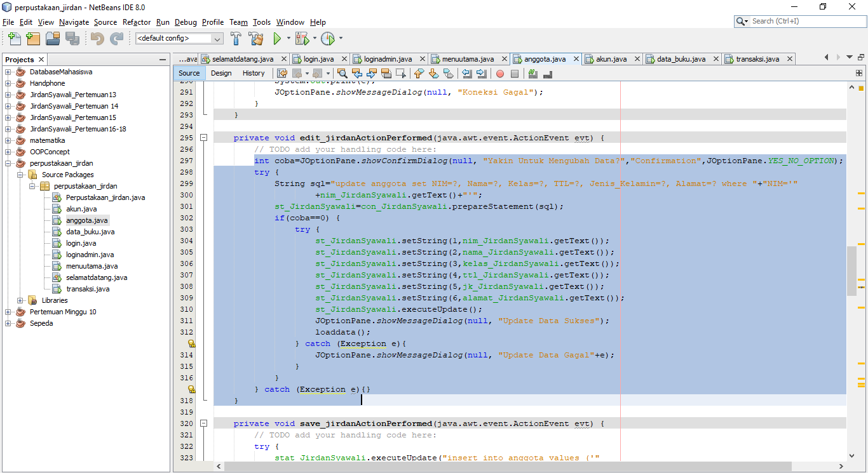Click the Clean and Build project icon

(255, 39)
